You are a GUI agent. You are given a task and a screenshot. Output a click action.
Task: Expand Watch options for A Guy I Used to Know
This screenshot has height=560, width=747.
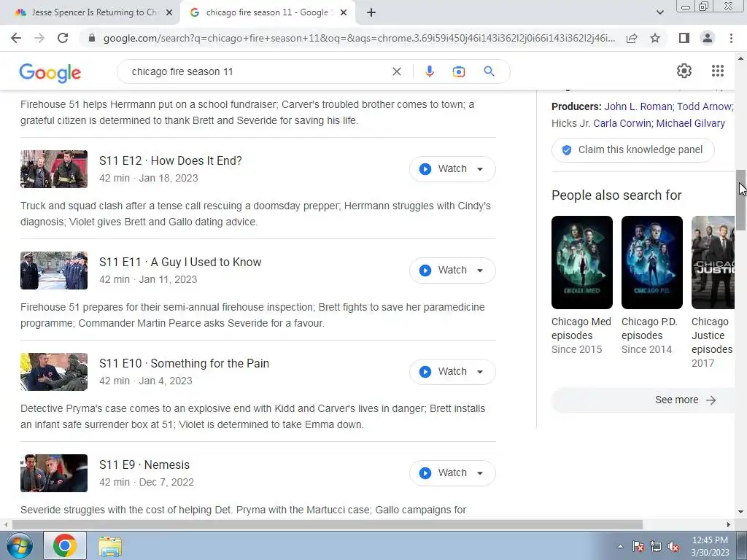(480, 271)
